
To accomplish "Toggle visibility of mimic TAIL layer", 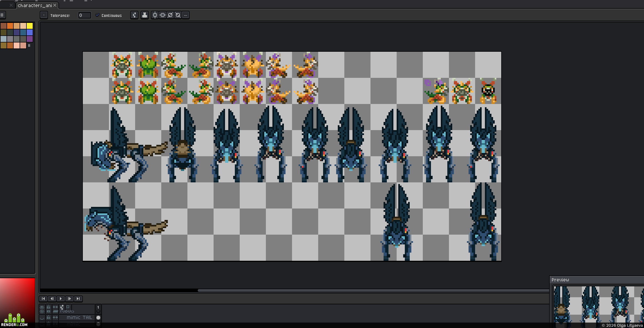I will point(42,317).
